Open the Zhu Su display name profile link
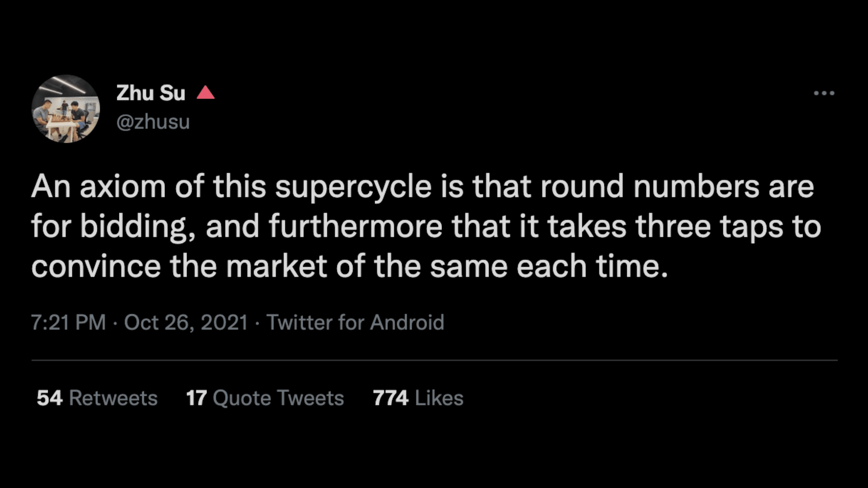Viewport: 868px width, 488px height. 150,93
